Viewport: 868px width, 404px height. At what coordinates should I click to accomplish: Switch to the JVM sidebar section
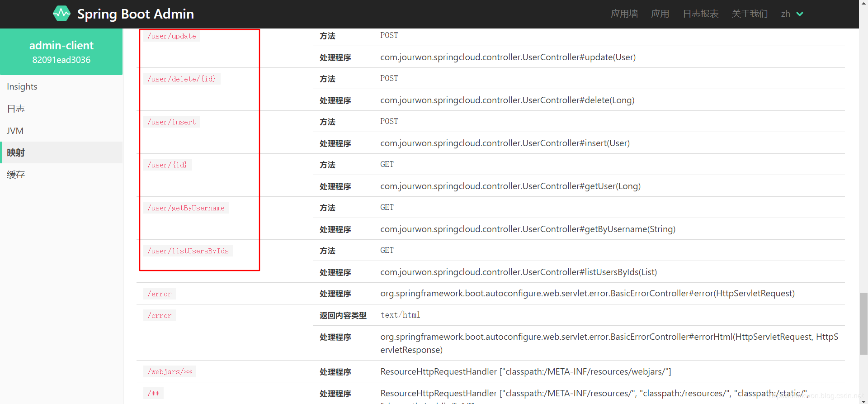click(x=15, y=131)
